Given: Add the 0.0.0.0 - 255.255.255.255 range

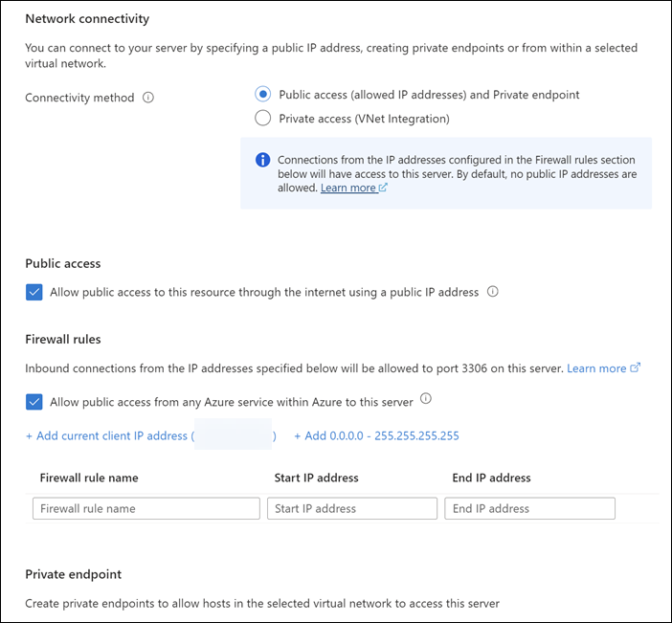Looking at the screenshot, I should pyautogui.click(x=376, y=436).
